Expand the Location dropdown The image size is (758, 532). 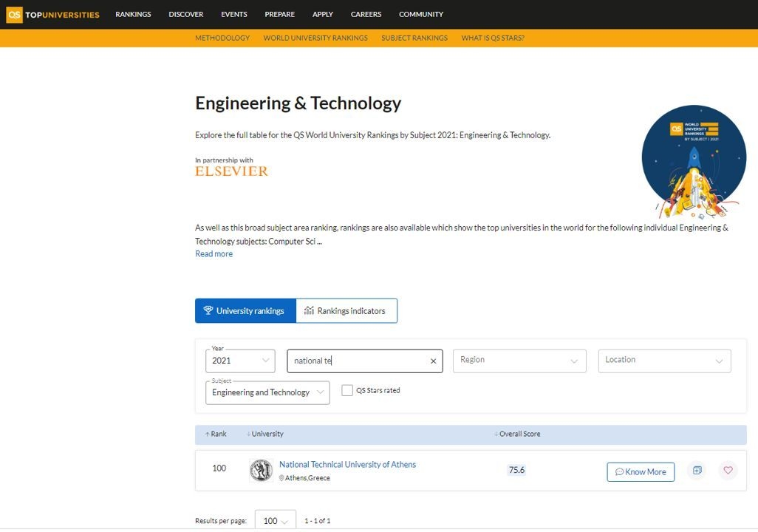(x=665, y=361)
